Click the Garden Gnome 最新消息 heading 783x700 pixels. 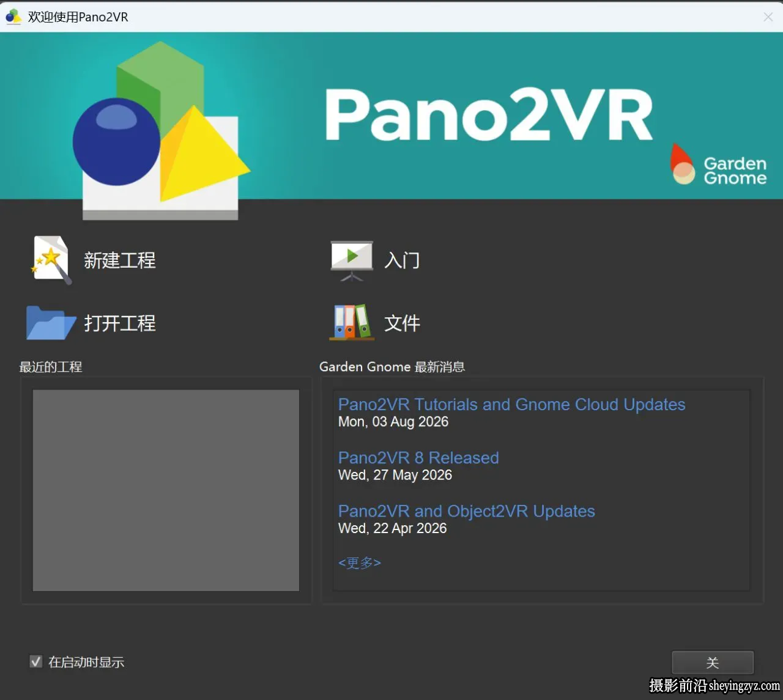pos(392,367)
